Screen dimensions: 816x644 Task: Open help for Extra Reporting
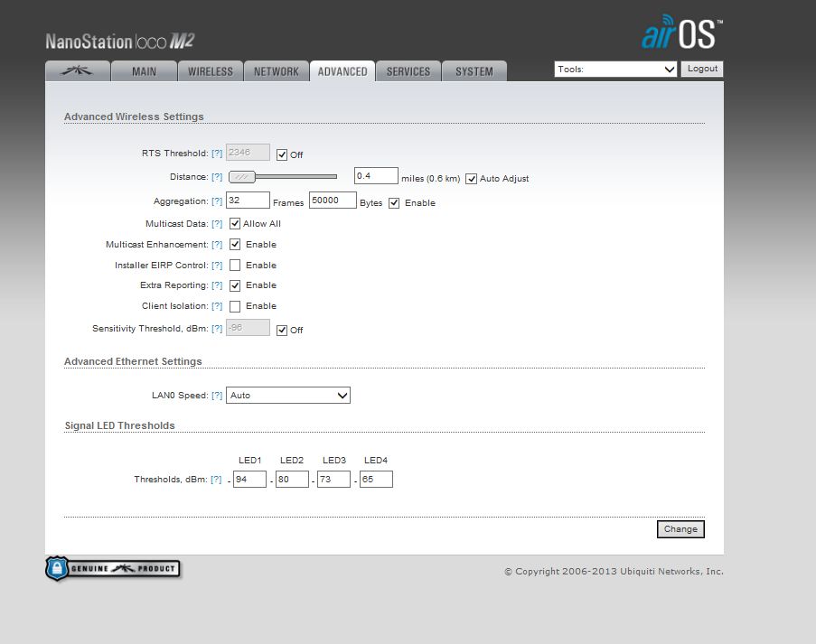217,285
